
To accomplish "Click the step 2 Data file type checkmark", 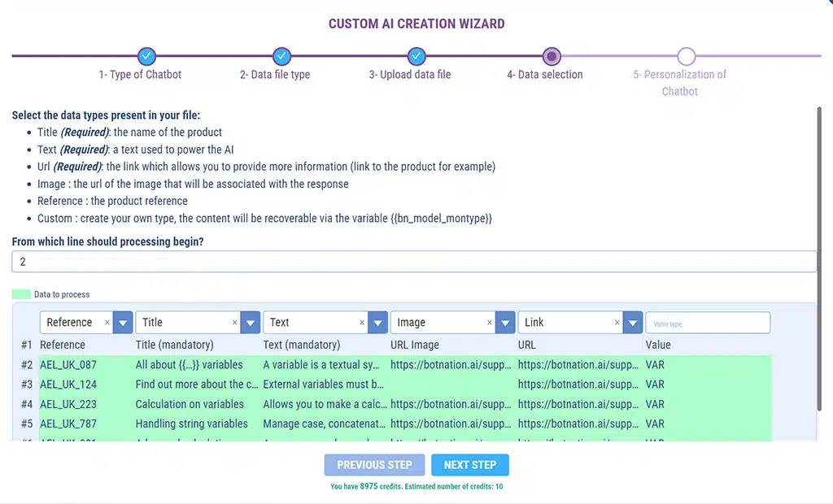I will pyautogui.click(x=281, y=56).
